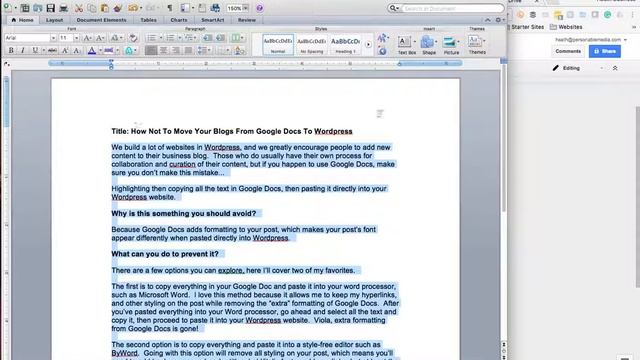Click the Undo icon in toolbar

133,8
